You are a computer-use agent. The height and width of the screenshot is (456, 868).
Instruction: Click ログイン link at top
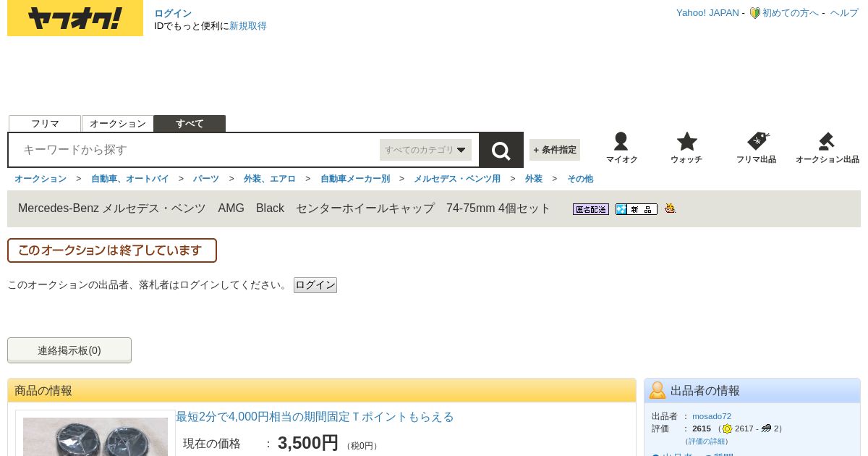(173, 13)
